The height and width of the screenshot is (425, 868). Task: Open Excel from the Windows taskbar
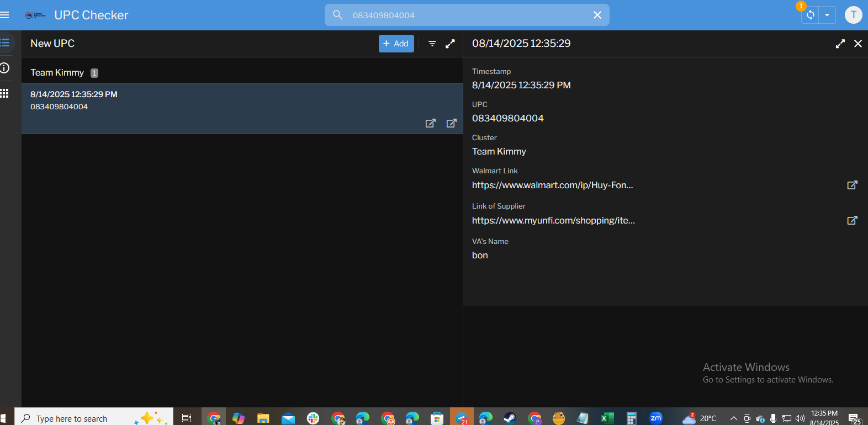(x=607, y=418)
